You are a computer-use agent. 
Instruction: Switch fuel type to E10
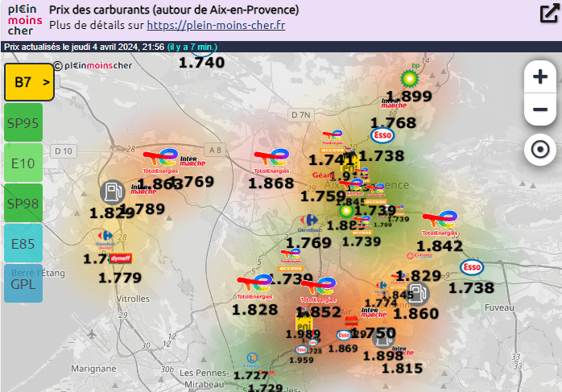coord(23,163)
